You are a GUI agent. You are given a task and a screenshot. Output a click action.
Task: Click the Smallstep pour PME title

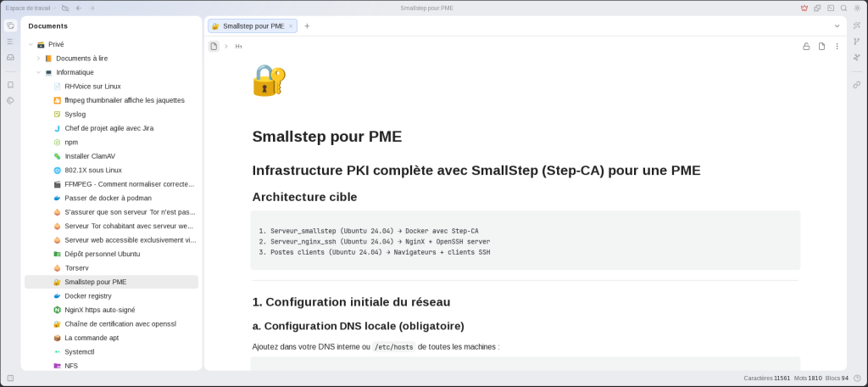326,137
